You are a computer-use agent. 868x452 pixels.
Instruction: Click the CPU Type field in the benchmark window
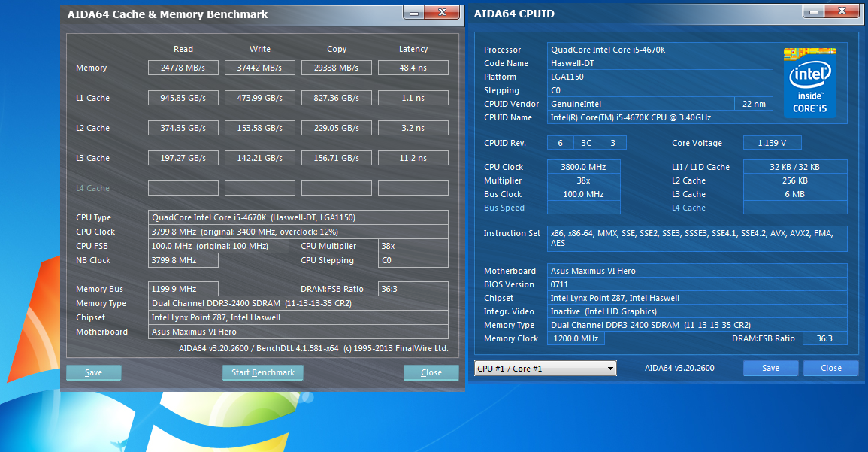298,217
